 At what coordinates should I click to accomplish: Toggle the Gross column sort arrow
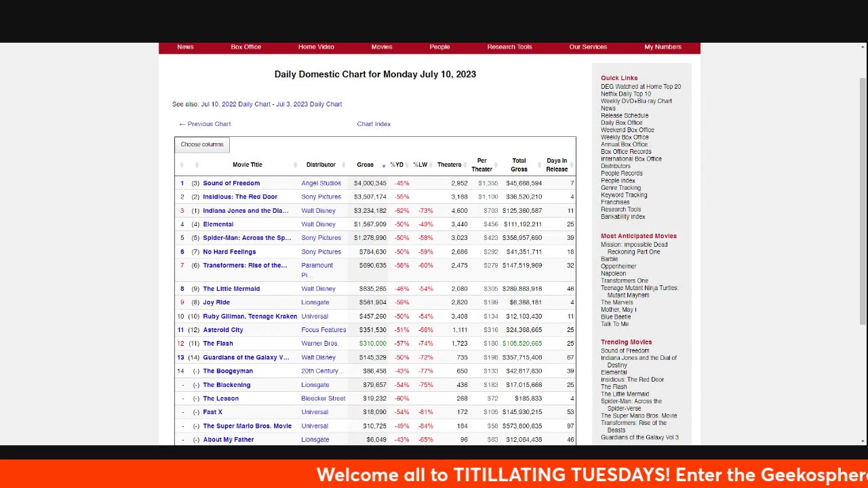coord(384,165)
